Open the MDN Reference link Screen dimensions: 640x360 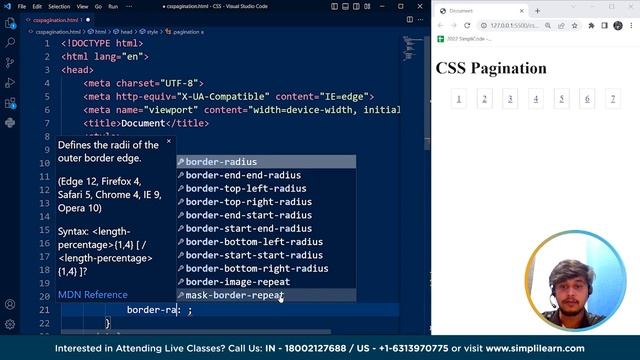pos(93,295)
